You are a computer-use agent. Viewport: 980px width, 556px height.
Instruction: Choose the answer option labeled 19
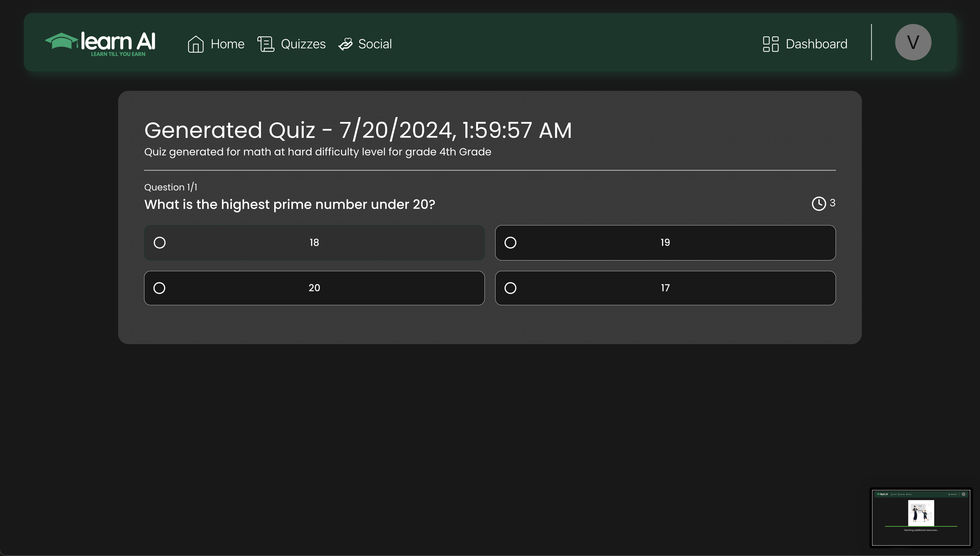tap(665, 243)
